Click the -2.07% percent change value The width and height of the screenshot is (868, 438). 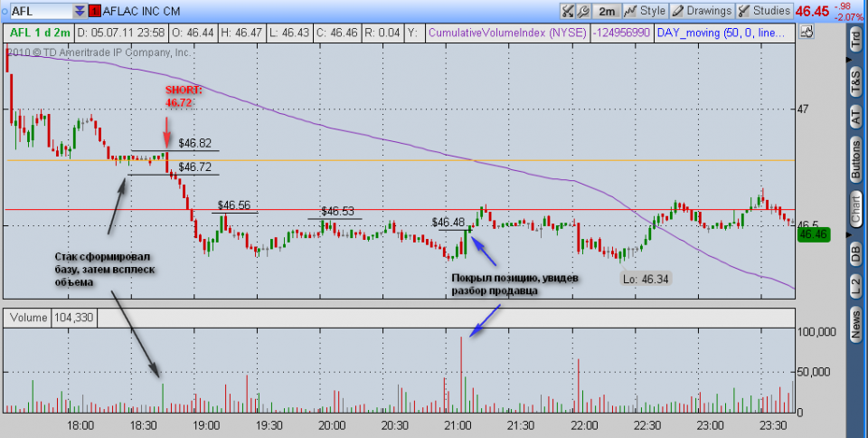point(849,16)
